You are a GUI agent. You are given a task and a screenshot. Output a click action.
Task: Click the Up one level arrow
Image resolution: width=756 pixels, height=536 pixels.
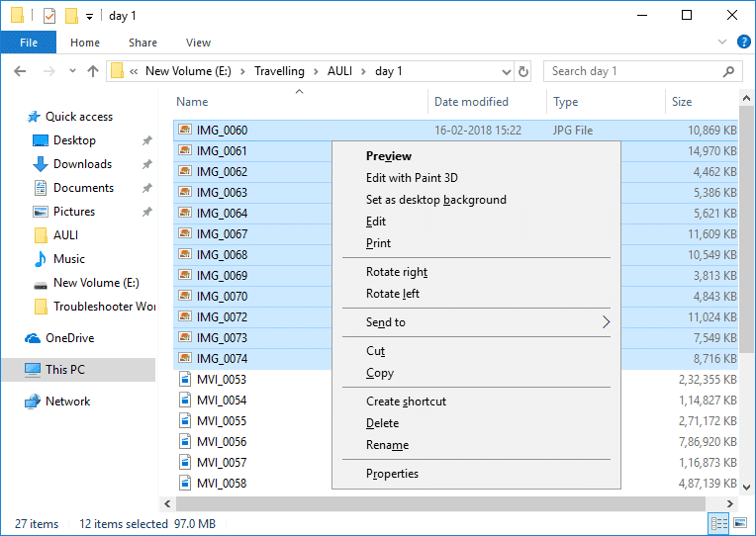coord(93,71)
